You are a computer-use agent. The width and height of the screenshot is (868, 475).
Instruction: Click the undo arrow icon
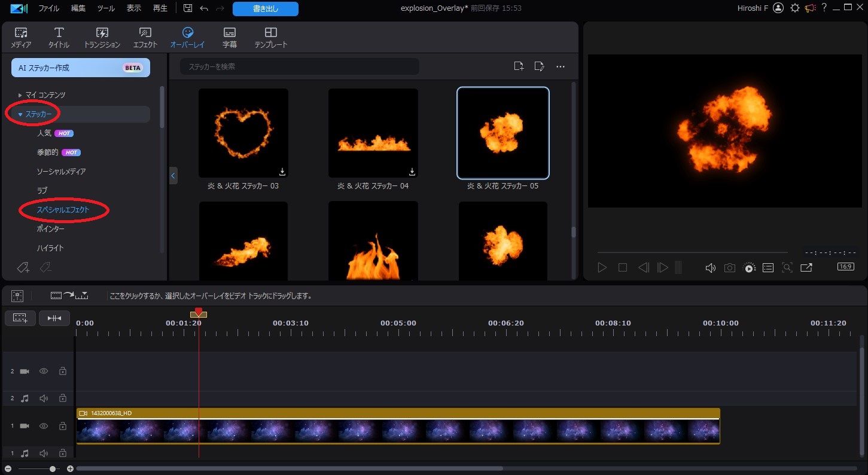[205, 8]
